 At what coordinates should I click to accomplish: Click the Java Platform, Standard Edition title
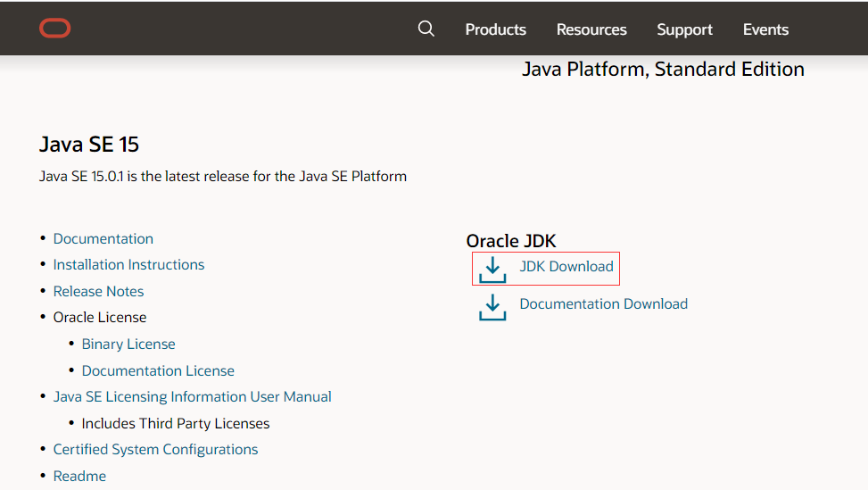(663, 69)
